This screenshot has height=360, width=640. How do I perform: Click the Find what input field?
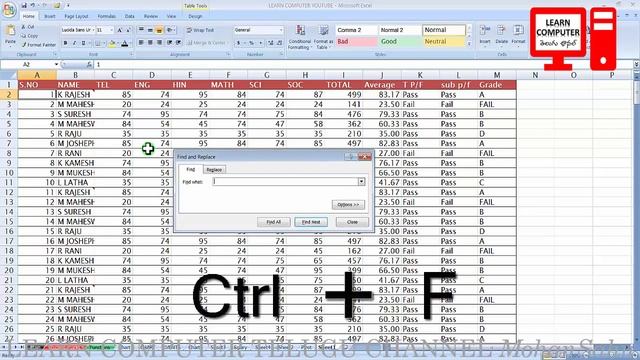pyautogui.click(x=285, y=182)
